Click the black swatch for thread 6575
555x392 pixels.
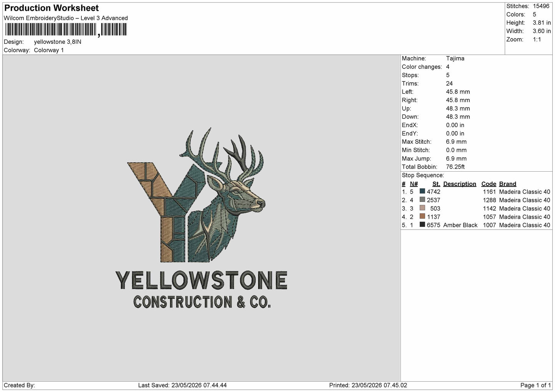point(422,225)
